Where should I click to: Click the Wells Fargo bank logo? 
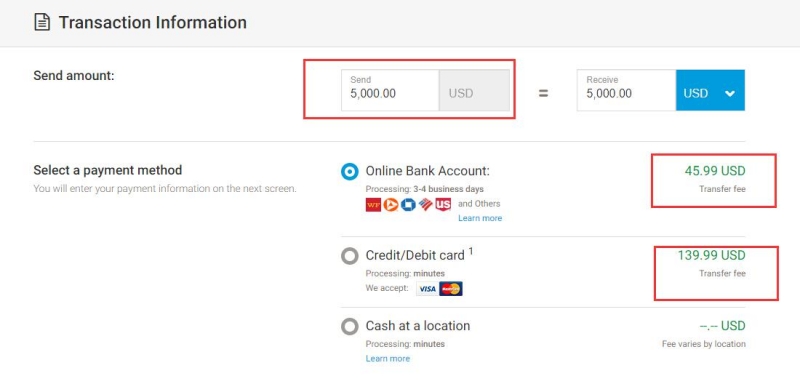tap(373, 205)
